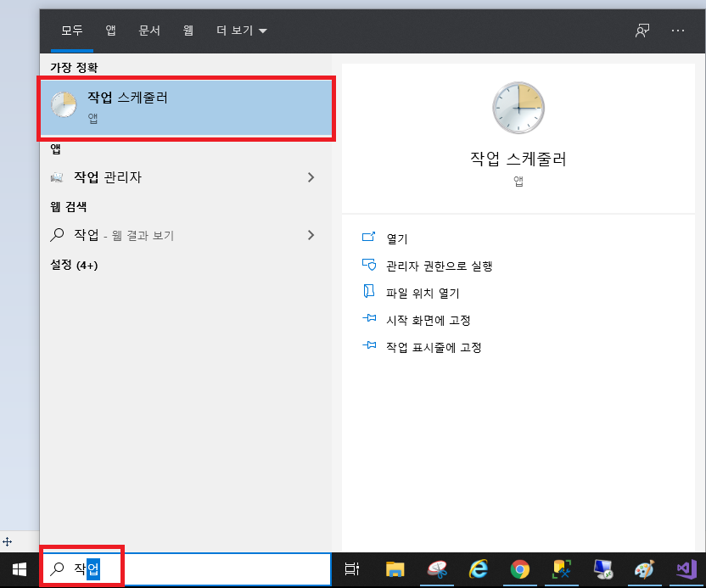Expand the arrow beside 작업 관리자

pos(311,177)
